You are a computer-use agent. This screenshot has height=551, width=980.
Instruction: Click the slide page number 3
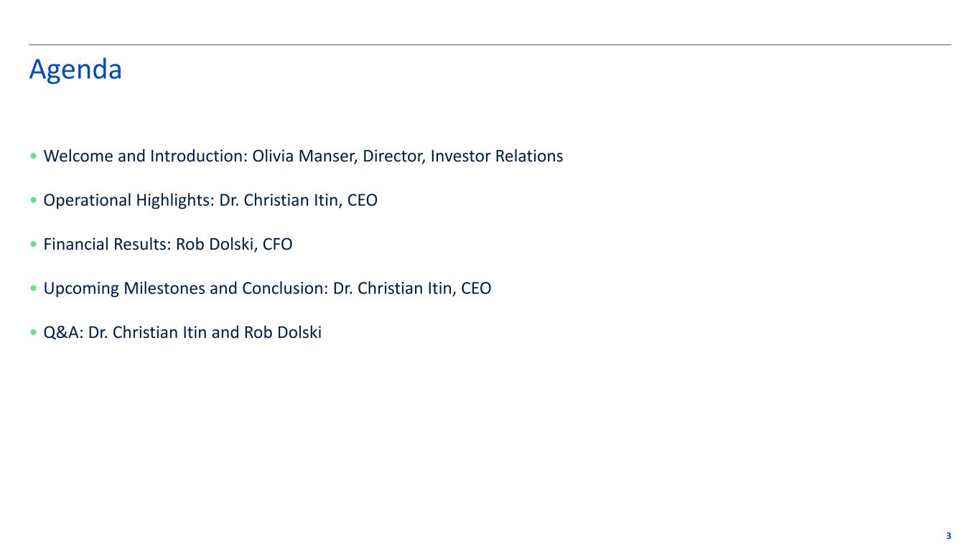[x=948, y=536]
